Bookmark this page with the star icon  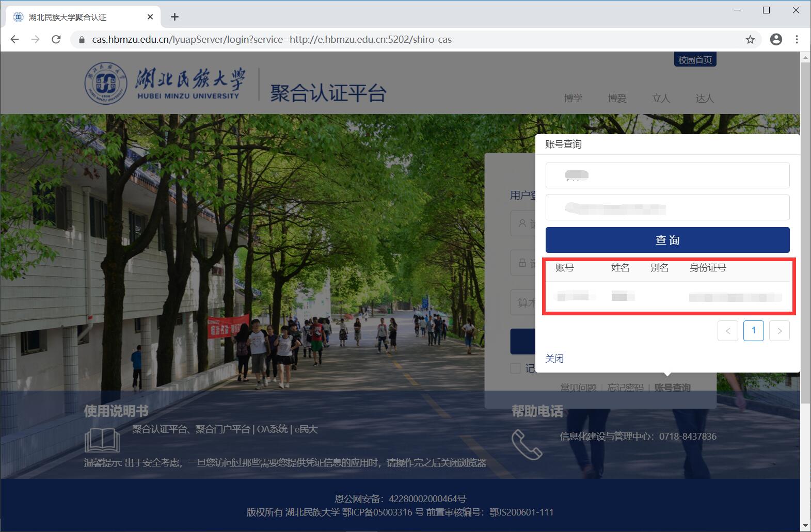pos(750,39)
